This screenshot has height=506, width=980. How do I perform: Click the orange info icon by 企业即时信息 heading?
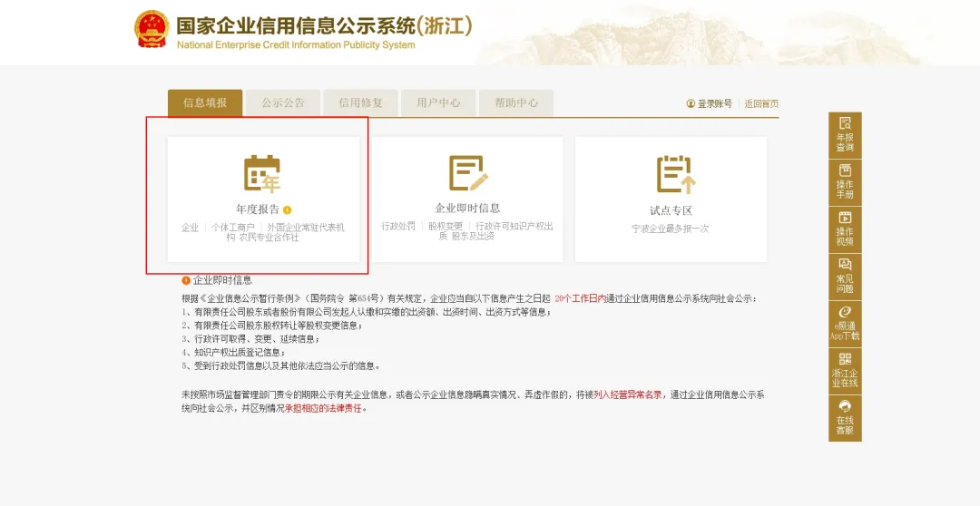coord(186,280)
